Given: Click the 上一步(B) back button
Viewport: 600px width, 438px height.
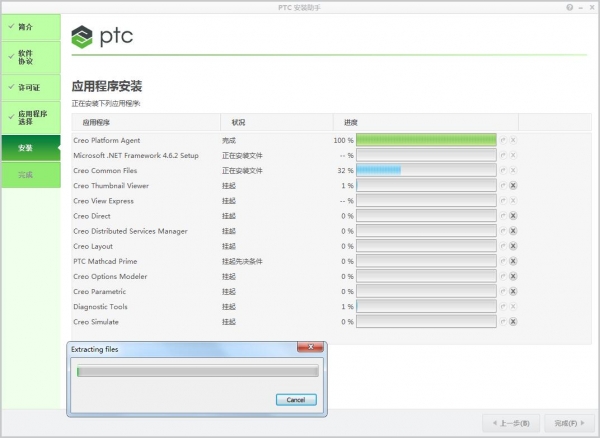Looking at the screenshot, I should coord(511,423).
